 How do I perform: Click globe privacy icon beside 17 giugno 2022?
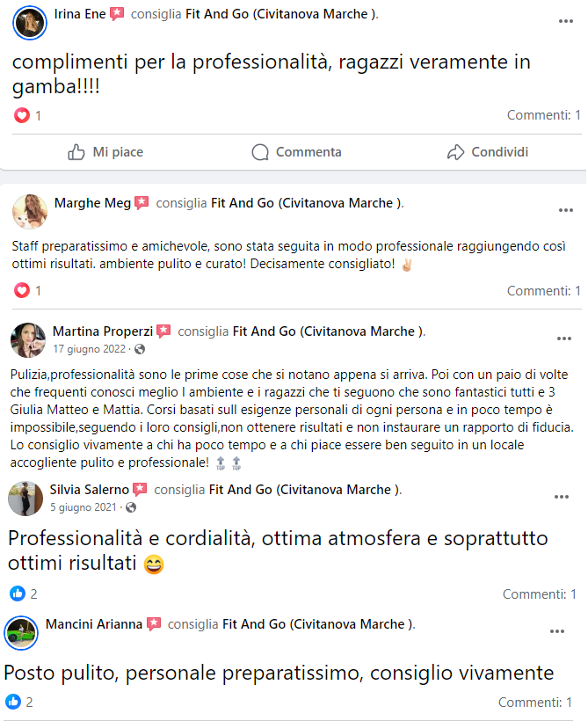(x=140, y=349)
